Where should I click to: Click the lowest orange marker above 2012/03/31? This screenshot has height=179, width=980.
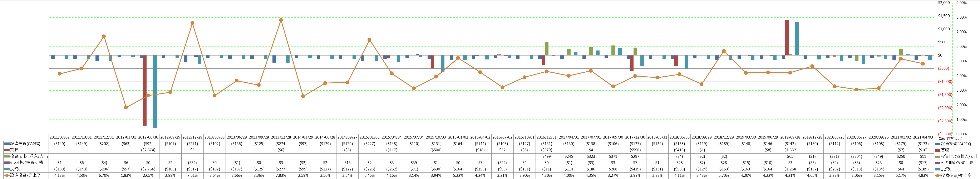[x=126, y=107]
